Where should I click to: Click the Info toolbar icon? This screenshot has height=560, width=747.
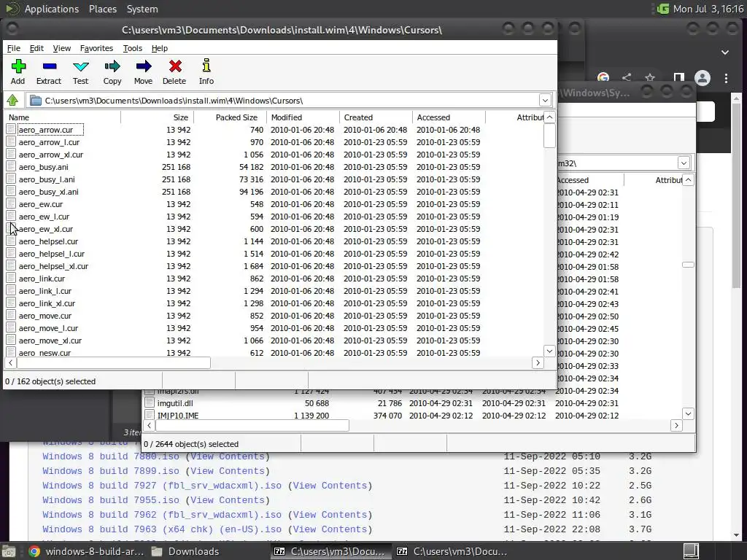click(206, 66)
